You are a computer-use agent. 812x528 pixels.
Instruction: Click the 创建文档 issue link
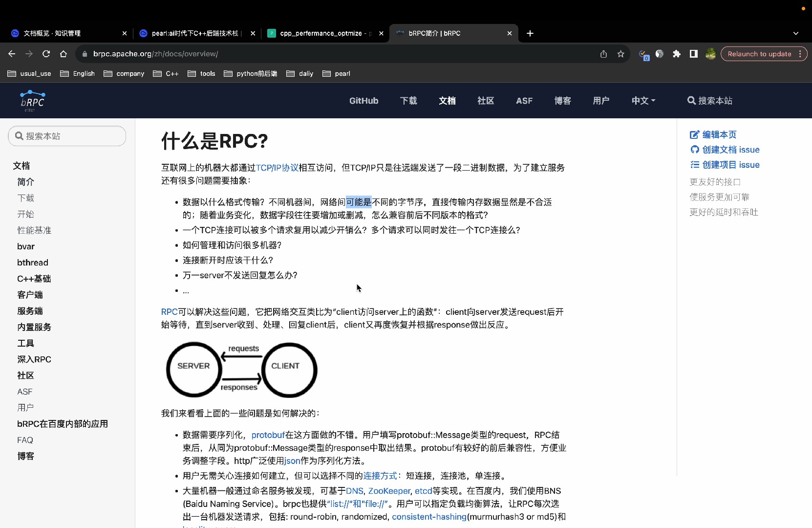coord(725,150)
